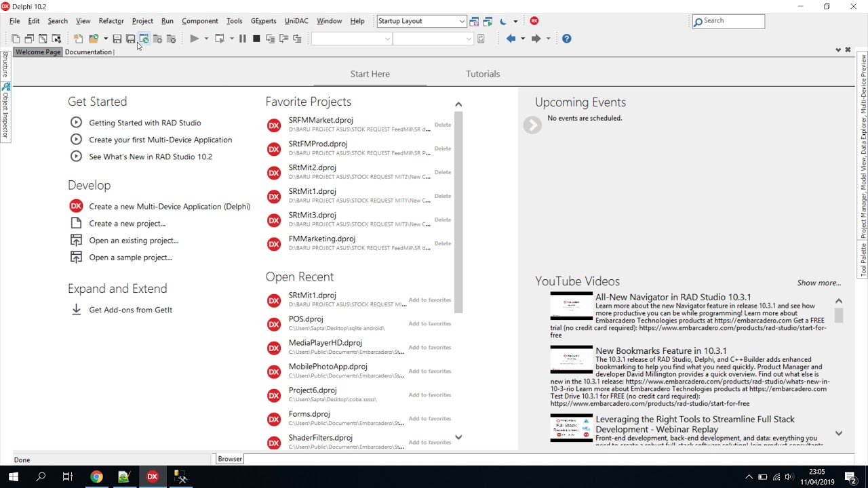Image resolution: width=868 pixels, height=488 pixels.
Task: Click the green Run play icon
Action: pos(195,39)
